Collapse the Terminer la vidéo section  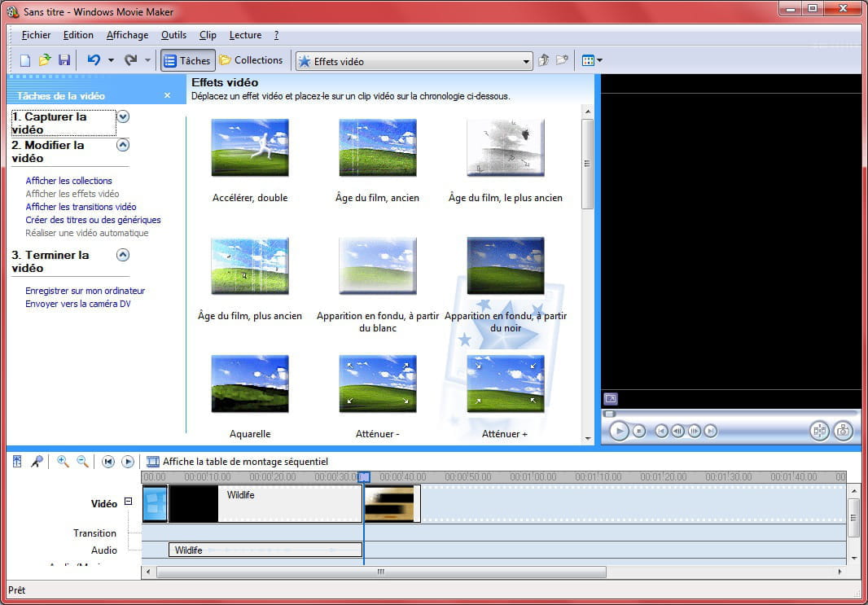[x=123, y=255]
